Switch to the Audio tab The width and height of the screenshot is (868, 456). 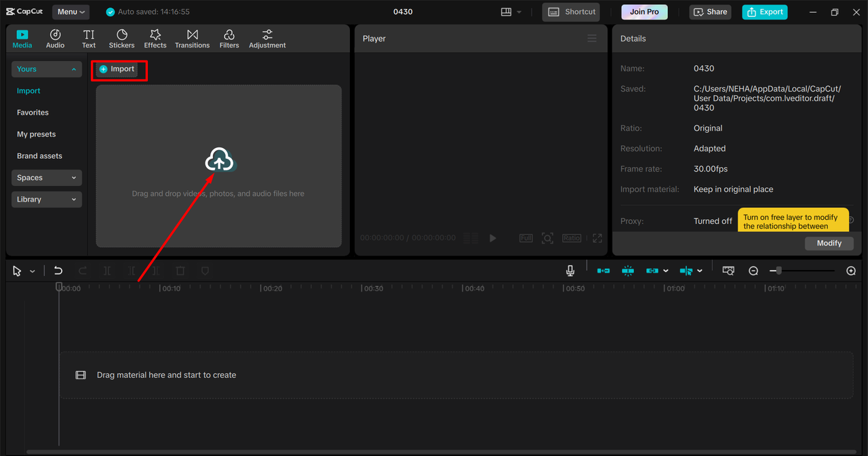(x=55, y=39)
